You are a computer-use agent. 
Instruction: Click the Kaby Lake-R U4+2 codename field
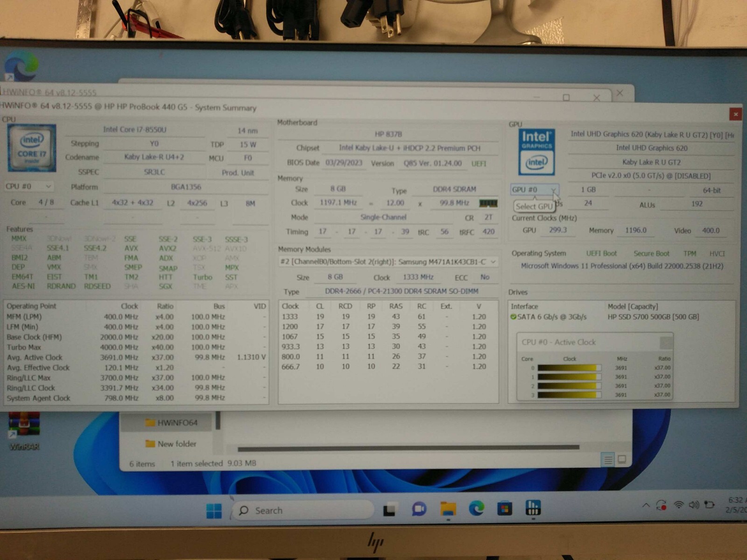tap(154, 157)
